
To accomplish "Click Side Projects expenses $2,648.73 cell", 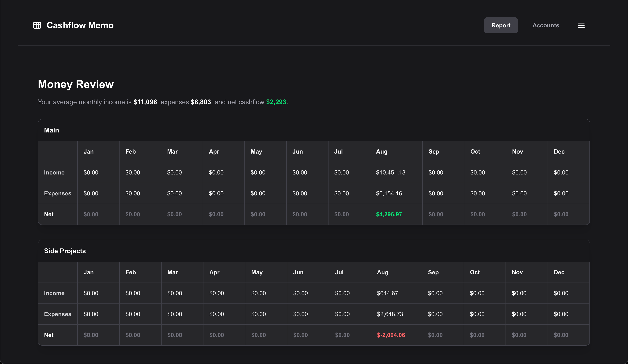I will tap(390, 314).
